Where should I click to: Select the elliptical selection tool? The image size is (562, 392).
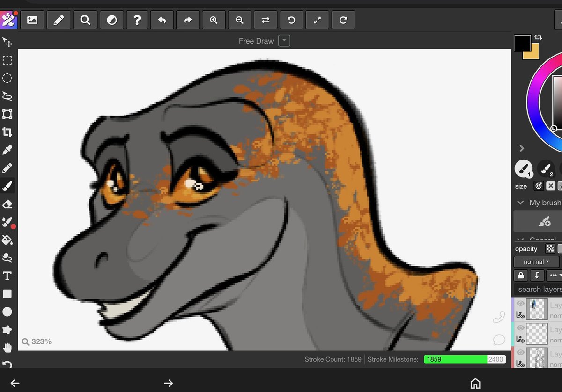[7, 78]
